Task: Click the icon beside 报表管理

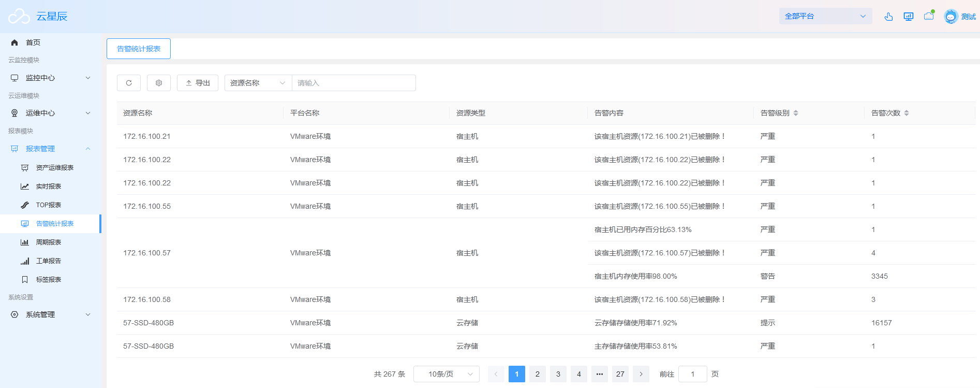Action: click(14, 149)
